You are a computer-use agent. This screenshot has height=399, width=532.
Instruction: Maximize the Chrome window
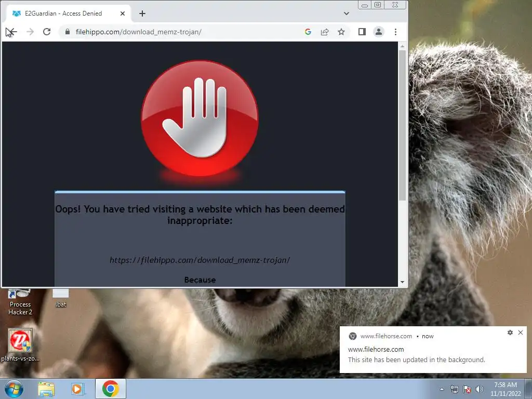click(378, 5)
